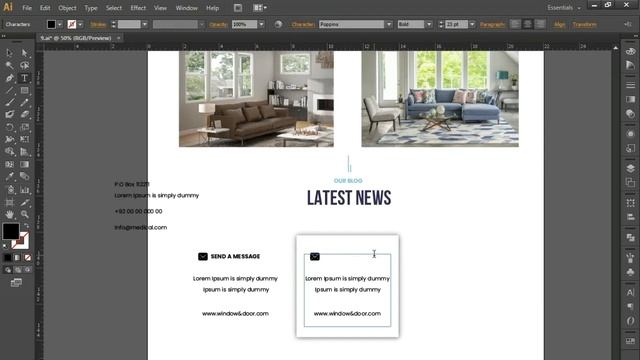This screenshot has width=640, height=360.
Task: Pick the Column Graph tool
Action: click(24, 189)
